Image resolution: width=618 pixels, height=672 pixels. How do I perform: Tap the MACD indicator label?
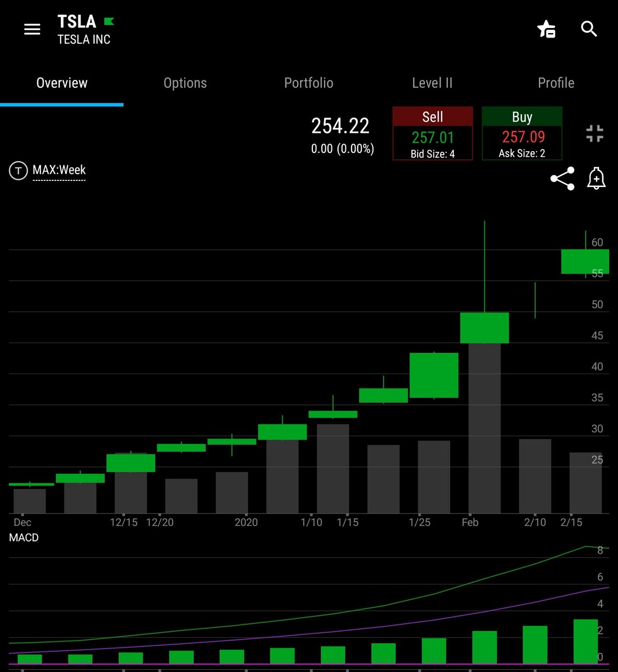coord(24,538)
